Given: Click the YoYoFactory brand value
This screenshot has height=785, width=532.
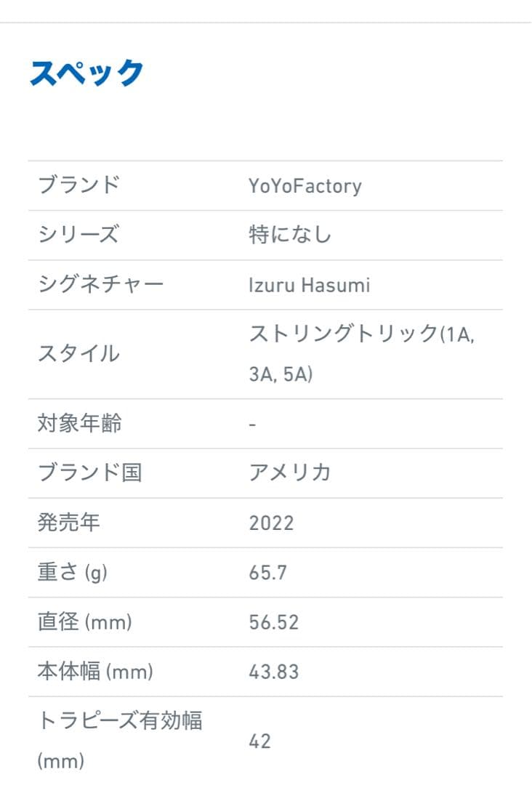Looking at the screenshot, I should (x=305, y=186).
